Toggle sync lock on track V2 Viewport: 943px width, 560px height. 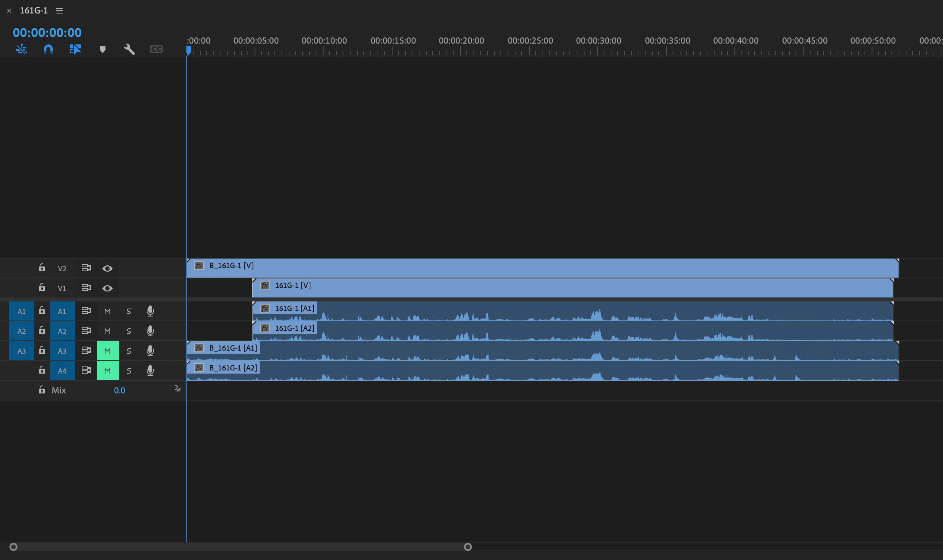(x=86, y=268)
